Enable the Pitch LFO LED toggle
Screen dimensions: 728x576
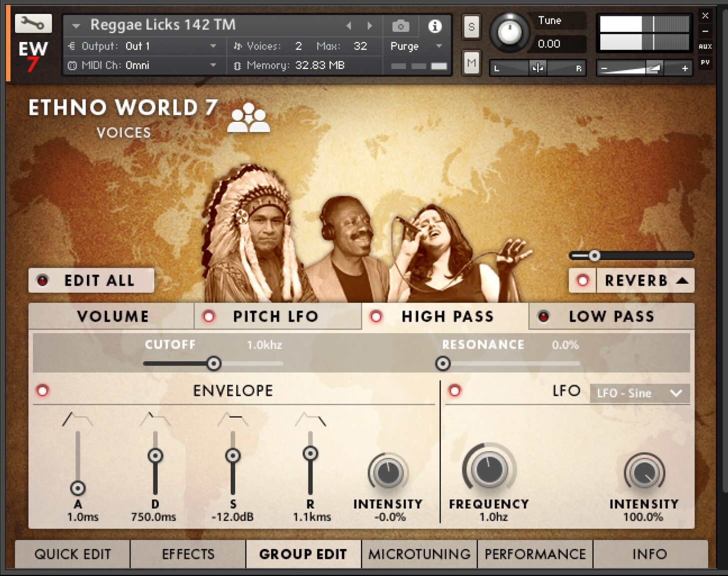(209, 316)
